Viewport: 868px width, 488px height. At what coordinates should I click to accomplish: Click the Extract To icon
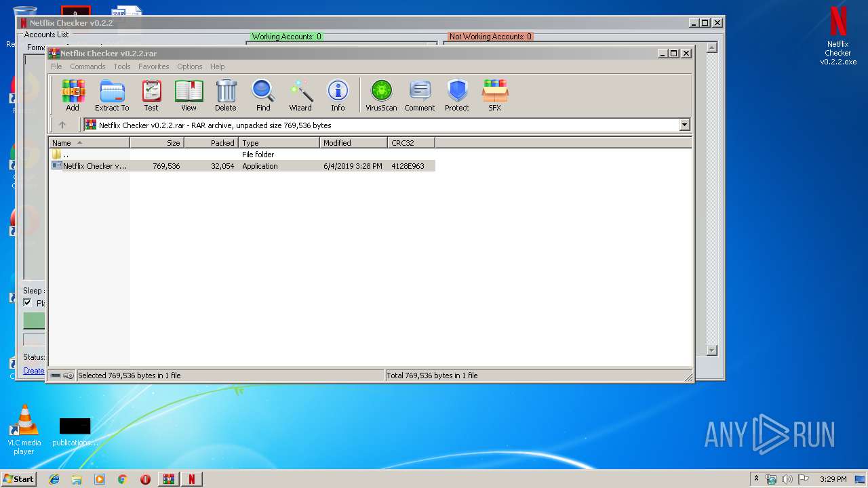pyautogui.click(x=112, y=95)
